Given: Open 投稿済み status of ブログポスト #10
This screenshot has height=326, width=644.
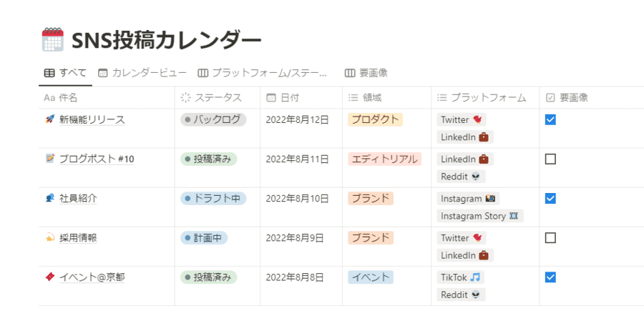Looking at the screenshot, I should point(209,159).
